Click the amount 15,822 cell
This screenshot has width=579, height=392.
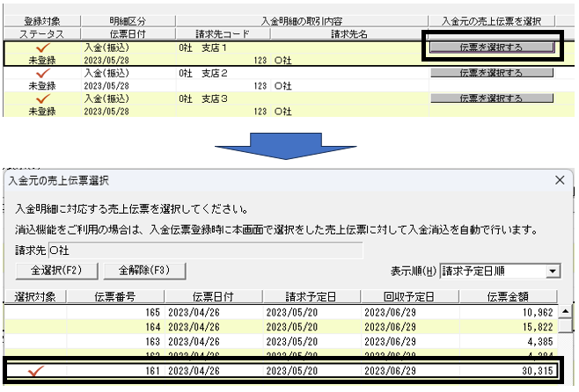(508, 327)
